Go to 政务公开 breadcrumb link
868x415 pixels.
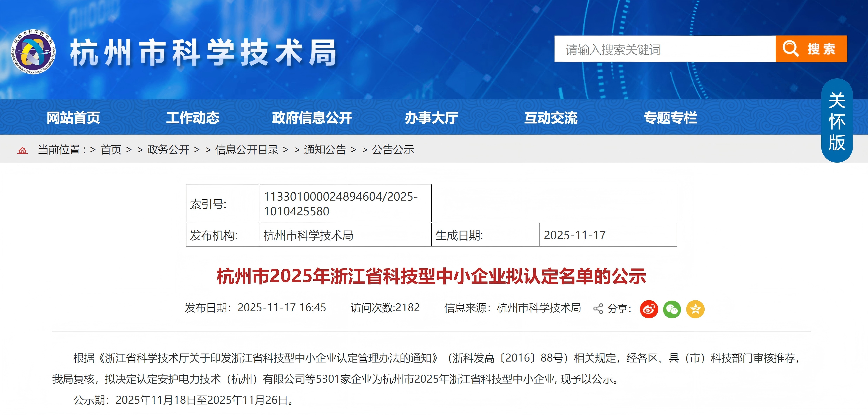tap(168, 150)
